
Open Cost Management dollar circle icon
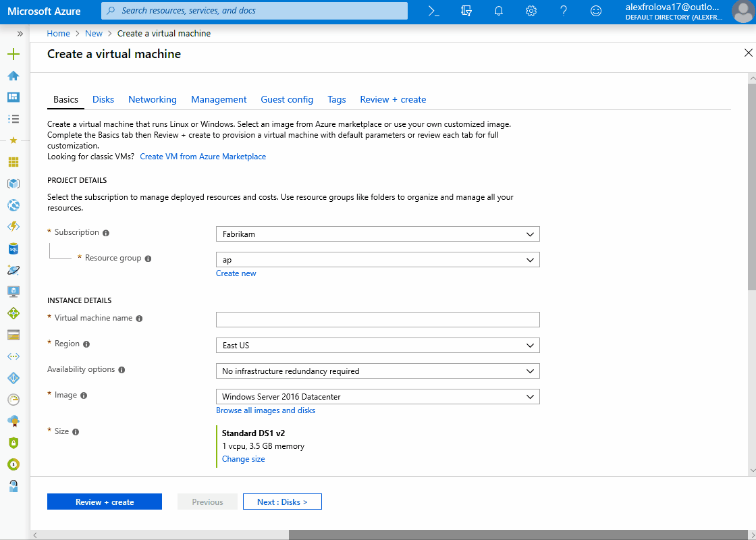pos(13,464)
